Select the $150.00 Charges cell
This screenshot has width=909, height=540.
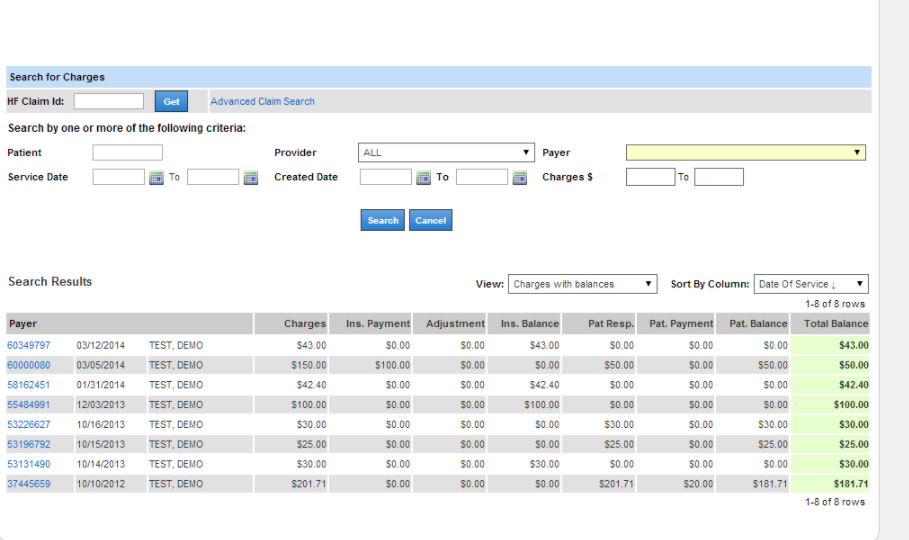pos(292,365)
